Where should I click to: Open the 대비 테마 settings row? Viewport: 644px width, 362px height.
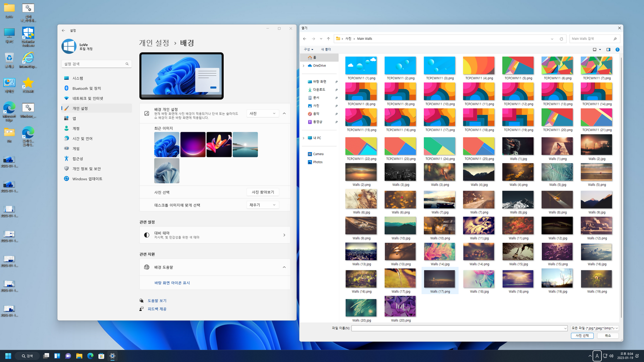(215, 235)
